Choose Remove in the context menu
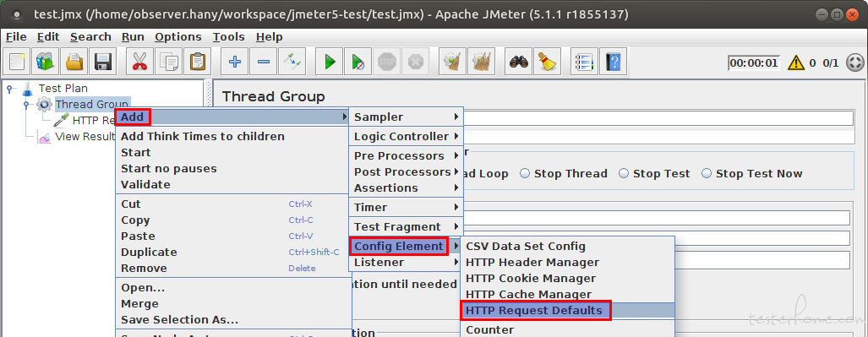This screenshot has height=337, width=868. coord(232,269)
